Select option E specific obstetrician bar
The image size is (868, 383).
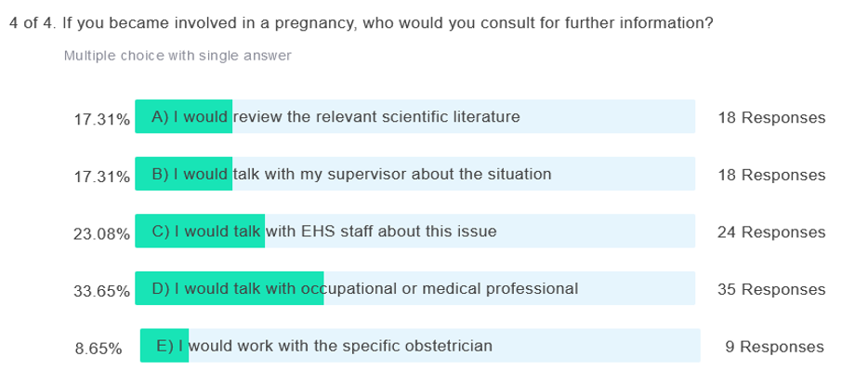tap(420, 346)
